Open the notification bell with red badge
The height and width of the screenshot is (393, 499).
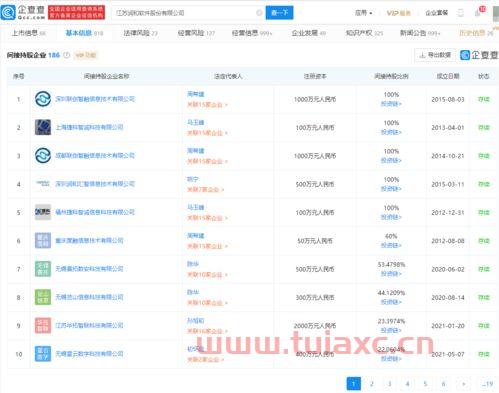click(479, 12)
